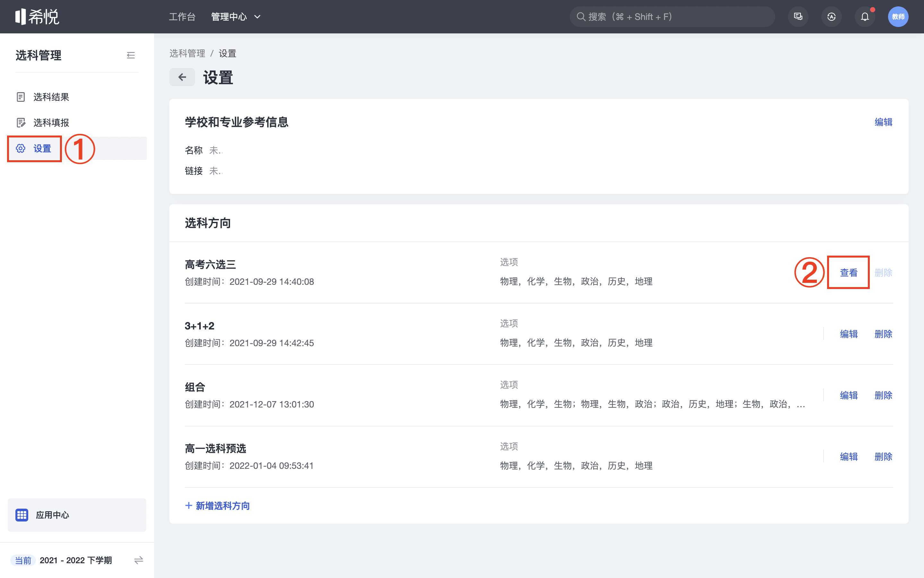Click the circled A icon in top bar
The height and width of the screenshot is (578, 924).
tap(831, 17)
